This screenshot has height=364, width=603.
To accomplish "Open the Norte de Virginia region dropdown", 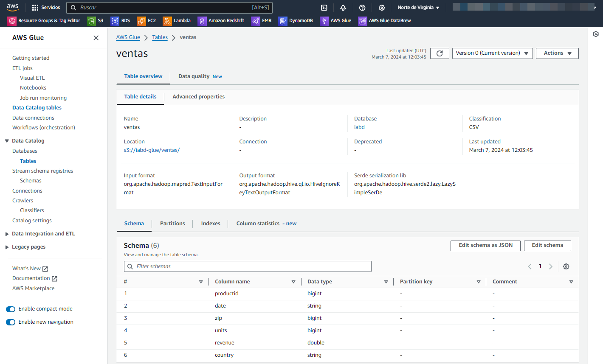I will tap(418, 8).
